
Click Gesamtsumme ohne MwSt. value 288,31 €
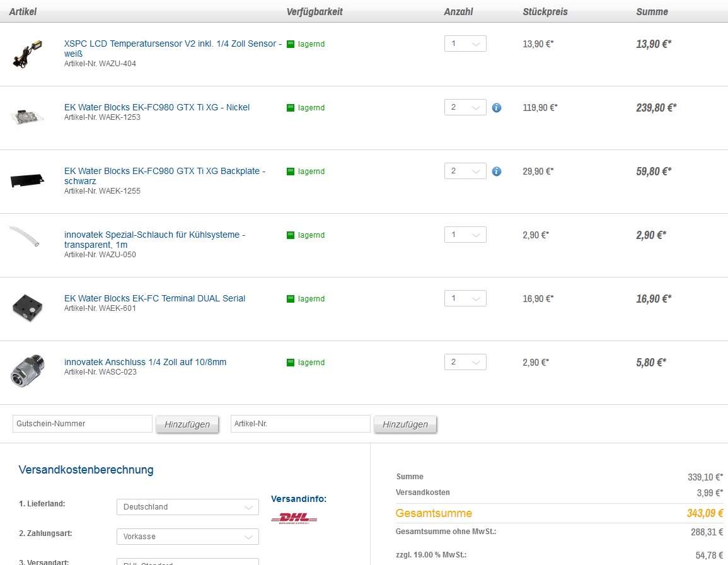click(707, 532)
